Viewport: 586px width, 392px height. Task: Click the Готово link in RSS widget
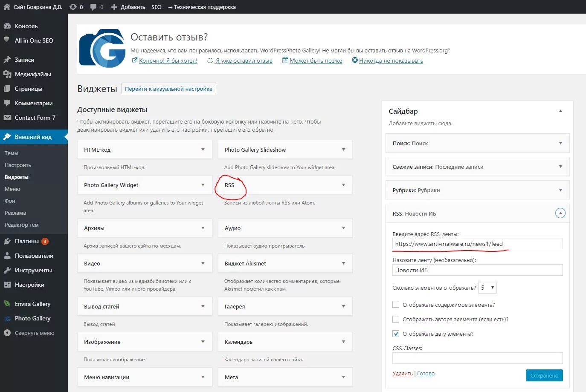click(x=426, y=374)
